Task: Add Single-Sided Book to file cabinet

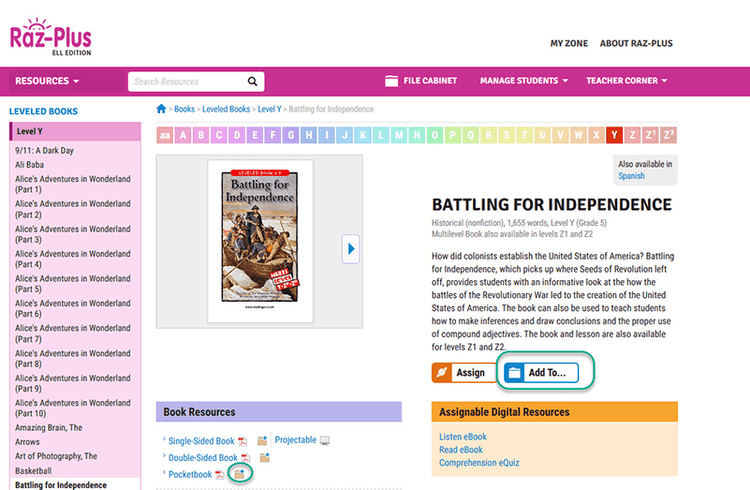Action: click(x=262, y=441)
